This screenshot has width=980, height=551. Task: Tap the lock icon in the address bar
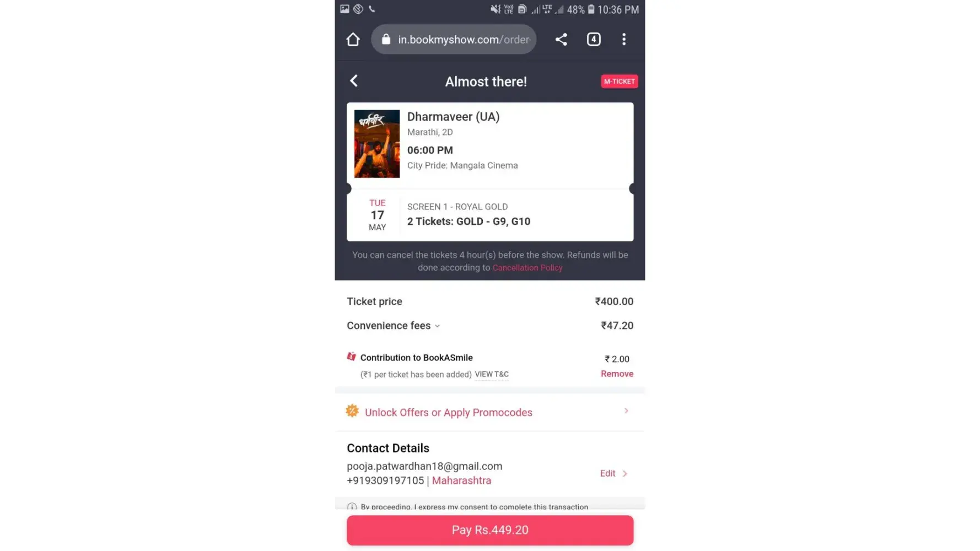click(x=386, y=39)
